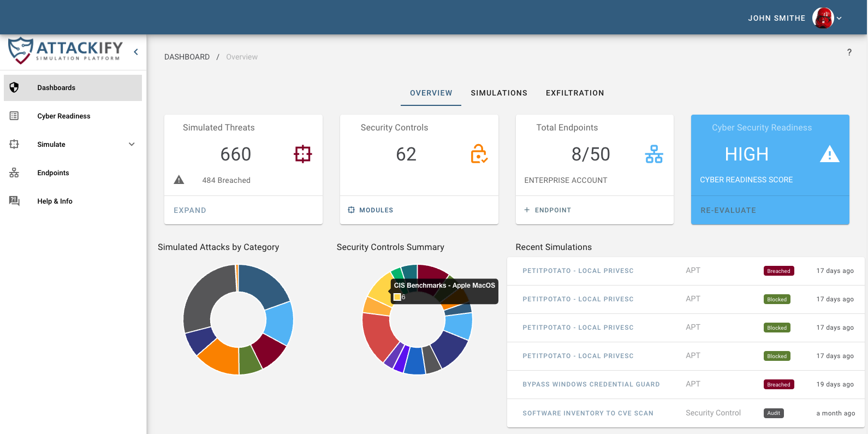The width and height of the screenshot is (868, 434).
Task: Click the Cyber Security Readiness warning triangle
Action: tap(829, 154)
